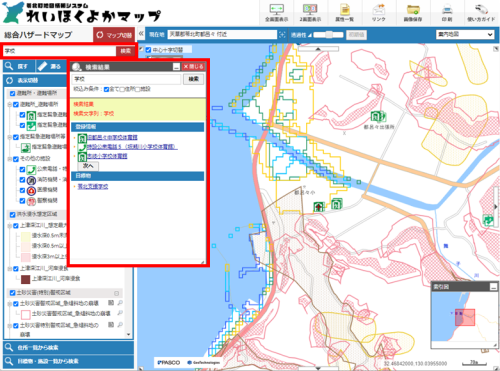Image resolution: width=500 pixels, height=371 pixels.
Task: Collapse the side panel with double-chevron arrow
Action: coord(141,34)
